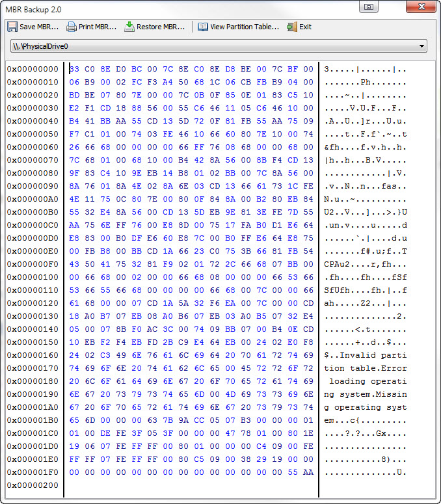Click byte 1E ending row 0x000001C0
441x504 pixels.
point(308,433)
